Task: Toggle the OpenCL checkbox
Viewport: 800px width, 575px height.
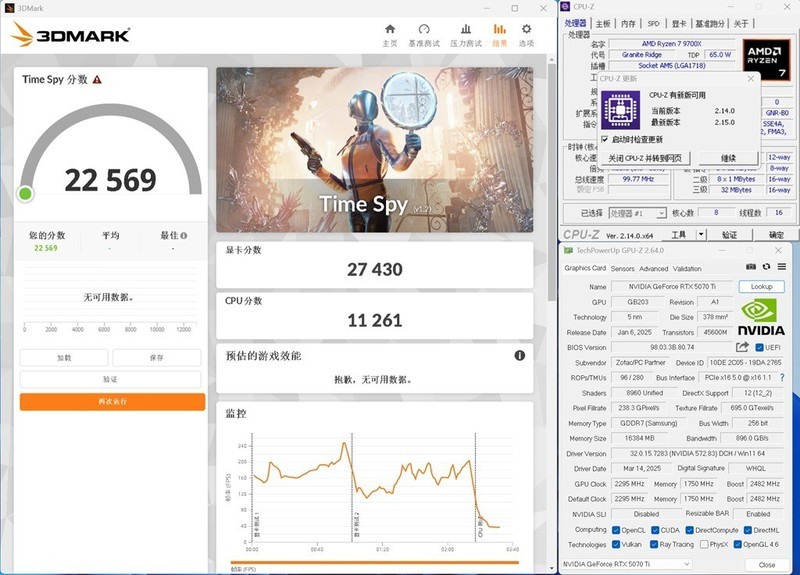Action: 616,530
